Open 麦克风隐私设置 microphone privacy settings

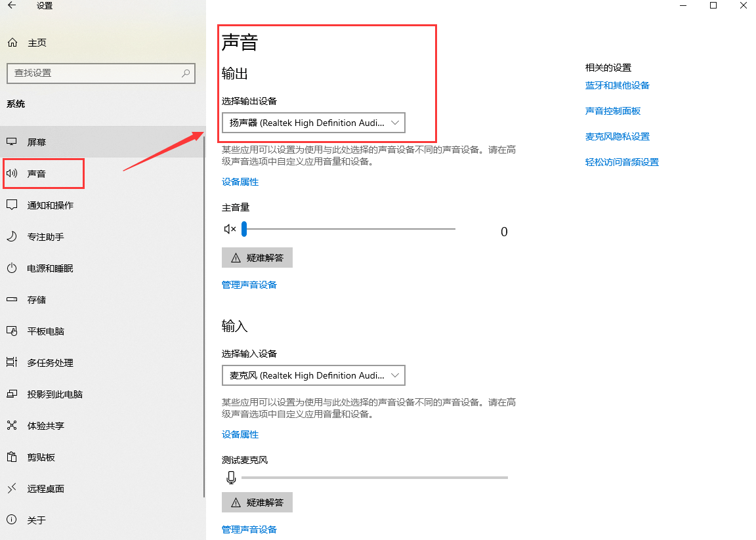(x=617, y=136)
